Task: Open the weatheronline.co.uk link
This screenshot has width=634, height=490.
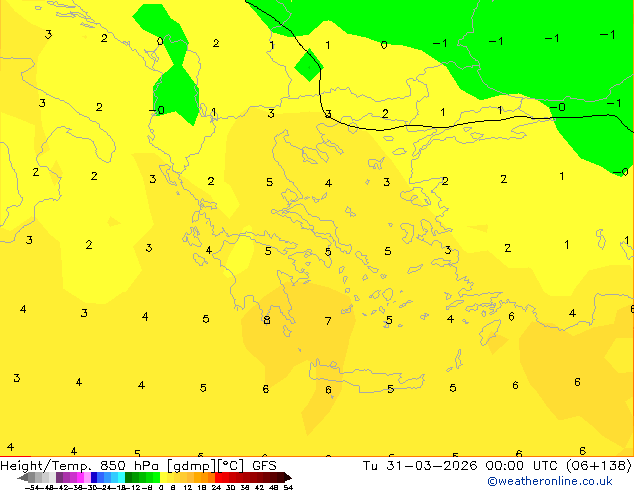Action: 550,481
